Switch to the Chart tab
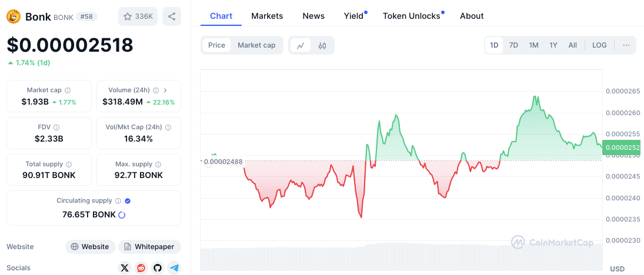Image resolution: width=644 pixels, height=275 pixels. click(x=221, y=16)
